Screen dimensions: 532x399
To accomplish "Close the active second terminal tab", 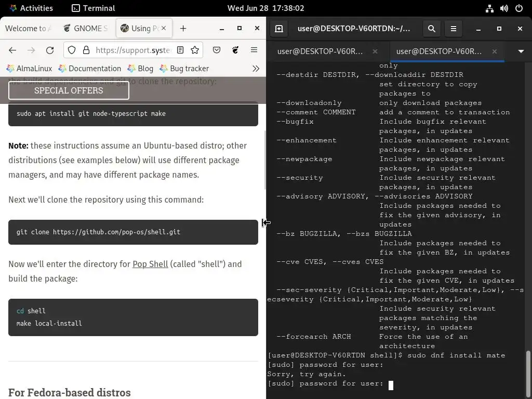I will pos(495,51).
